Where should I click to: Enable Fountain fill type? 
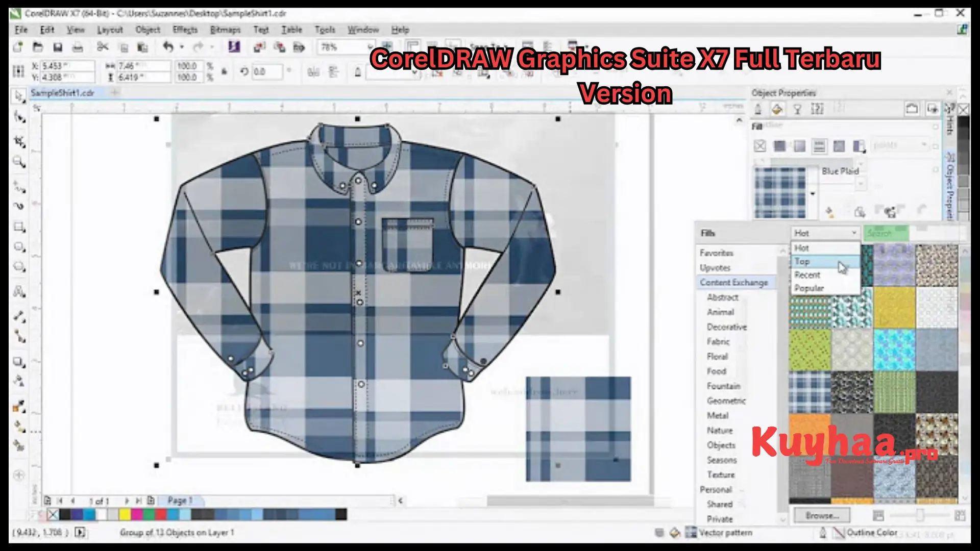(799, 146)
